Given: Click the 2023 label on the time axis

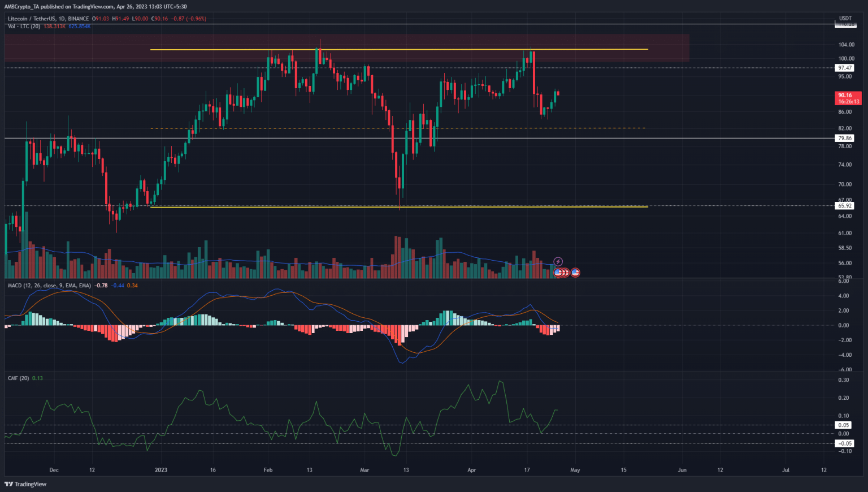Looking at the screenshot, I should pos(161,470).
